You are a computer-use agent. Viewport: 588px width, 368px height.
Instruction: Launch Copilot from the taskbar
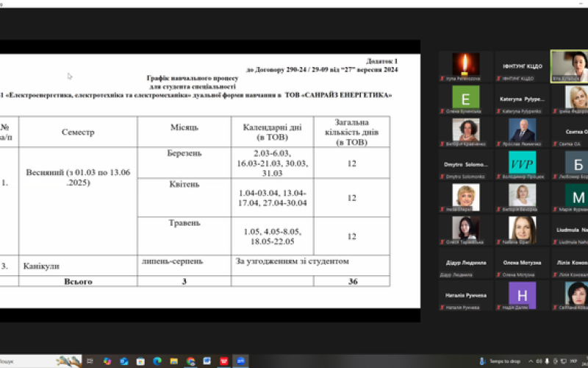pos(107,361)
